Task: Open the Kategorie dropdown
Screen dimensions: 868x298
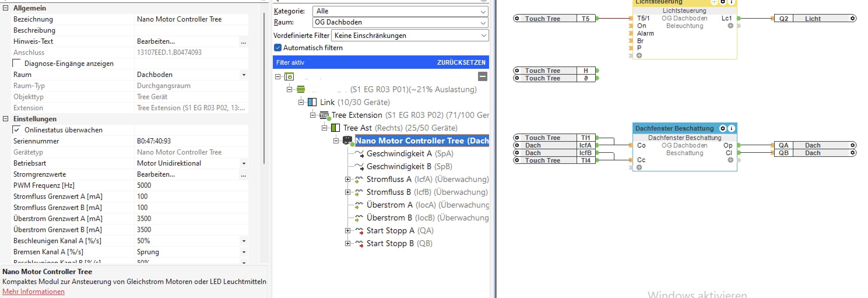Action: pos(400,11)
